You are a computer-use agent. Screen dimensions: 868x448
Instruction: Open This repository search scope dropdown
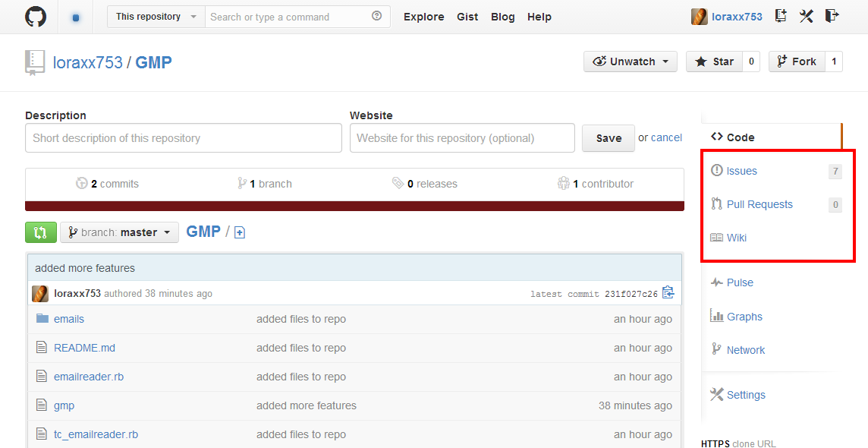156,17
